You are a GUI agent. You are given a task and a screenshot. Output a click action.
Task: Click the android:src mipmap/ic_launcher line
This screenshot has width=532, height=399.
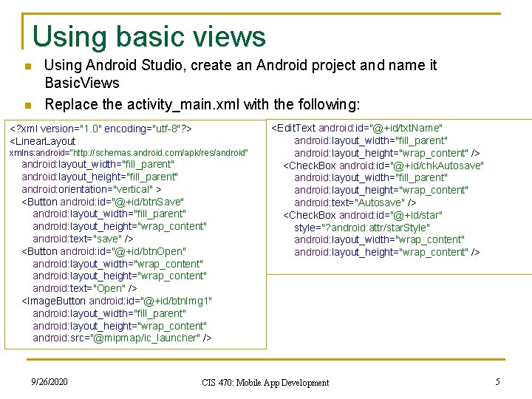click(122, 338)
